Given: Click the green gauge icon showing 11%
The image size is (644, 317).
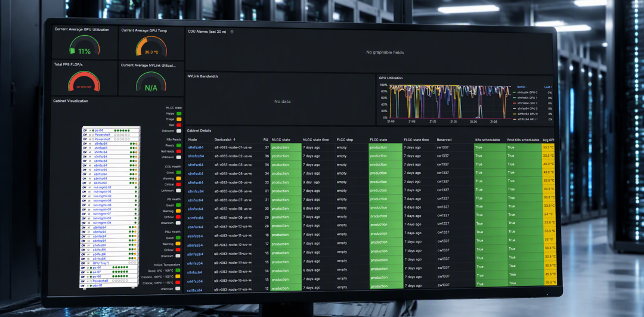Looking at the screenshot, I should click(85, 45).
